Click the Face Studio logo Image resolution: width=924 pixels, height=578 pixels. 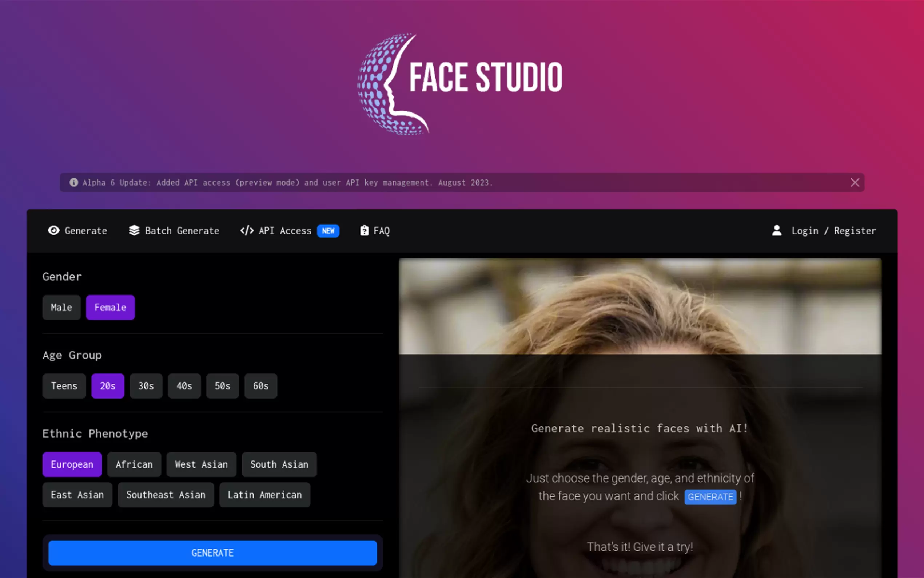point(460,84)
